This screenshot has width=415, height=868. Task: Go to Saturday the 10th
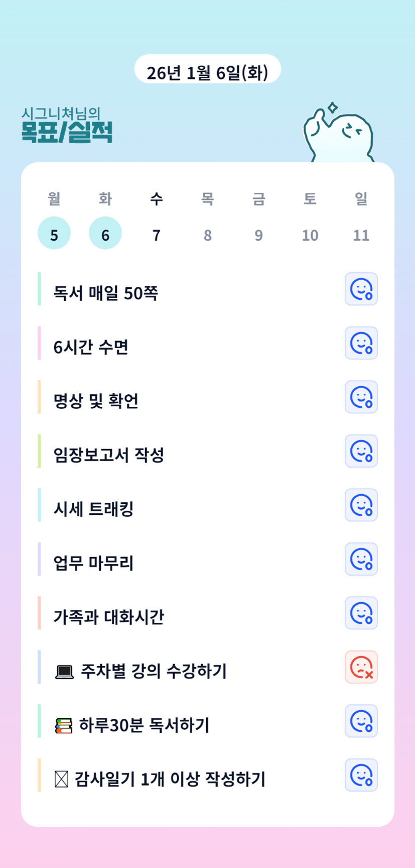pos(310,235)
